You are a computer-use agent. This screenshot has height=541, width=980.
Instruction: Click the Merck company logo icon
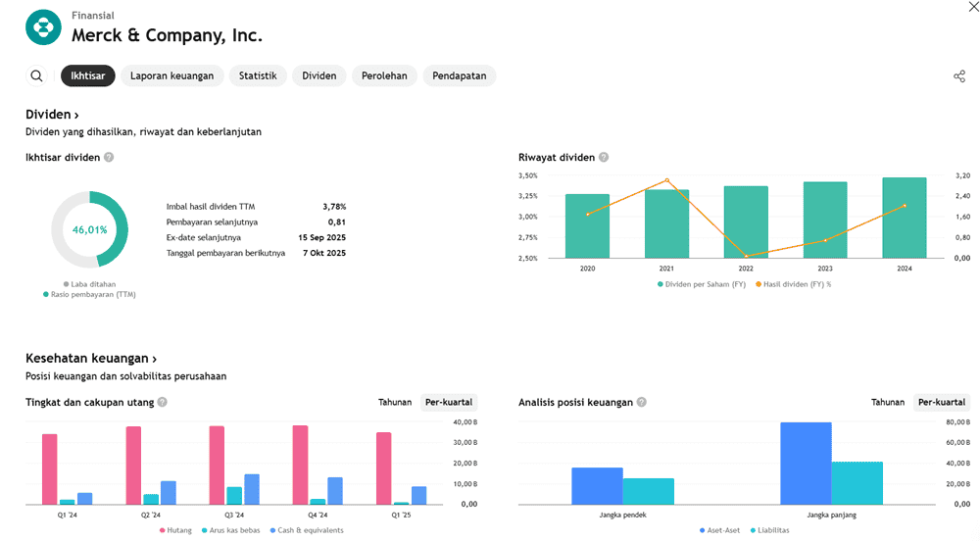(43, 27)
